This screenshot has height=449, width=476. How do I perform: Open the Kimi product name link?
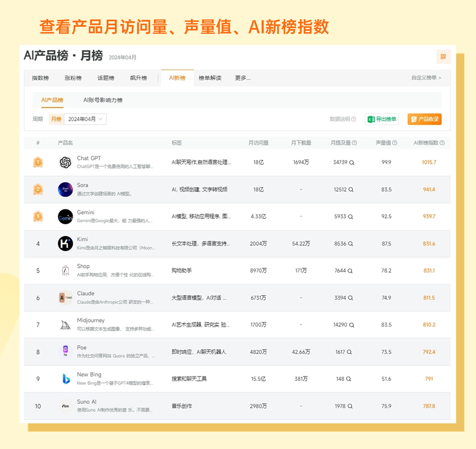pos(82,239)
